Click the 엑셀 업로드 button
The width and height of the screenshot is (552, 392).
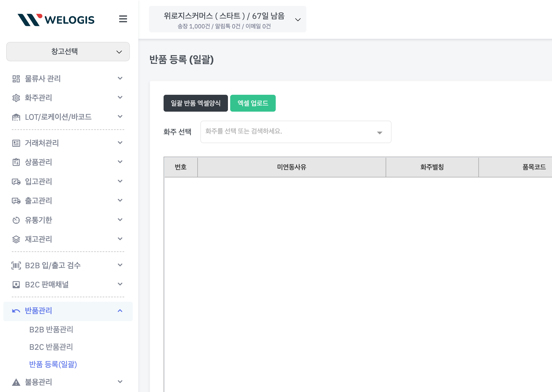click(x=253, y=103)
